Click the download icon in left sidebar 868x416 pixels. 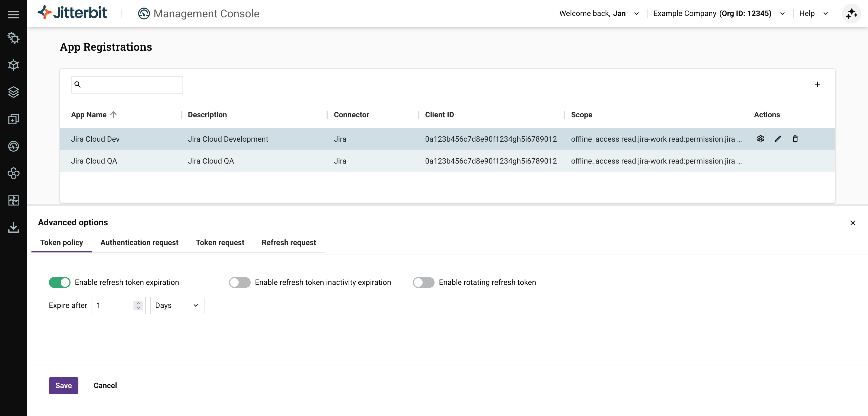(14, 227)
